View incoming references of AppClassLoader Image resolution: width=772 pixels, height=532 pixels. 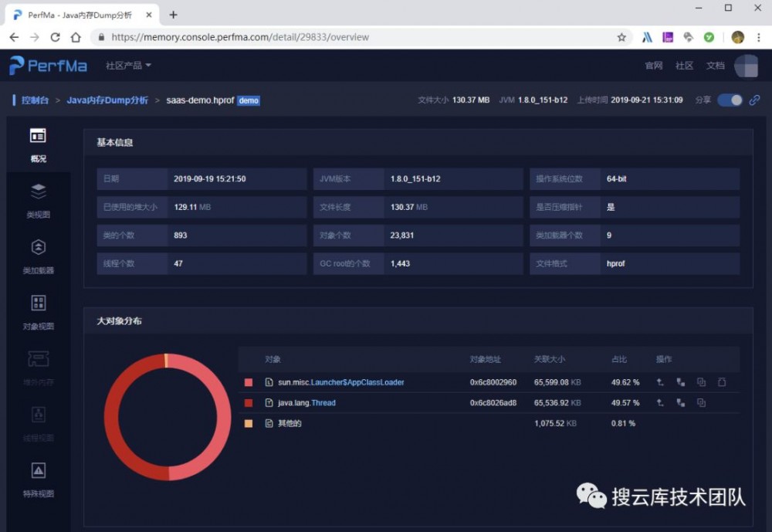(660, 381)
